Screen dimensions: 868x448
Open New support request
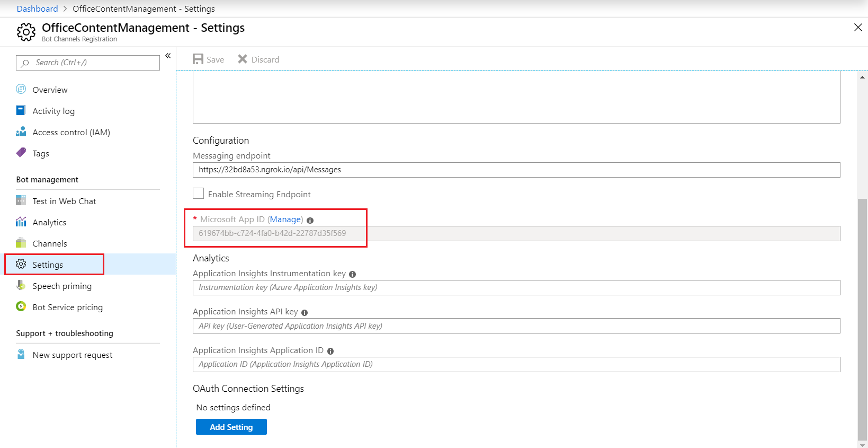tap(73, 355)
